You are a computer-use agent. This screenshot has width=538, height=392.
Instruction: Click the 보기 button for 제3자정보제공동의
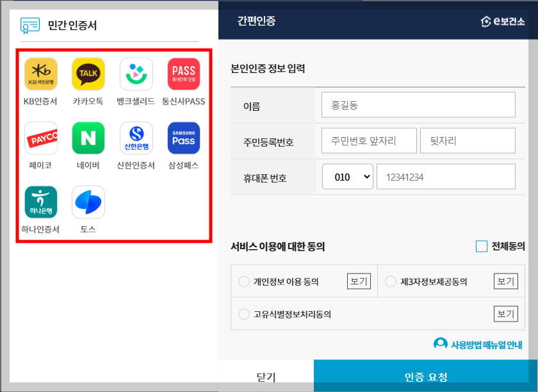click(506, 281)
